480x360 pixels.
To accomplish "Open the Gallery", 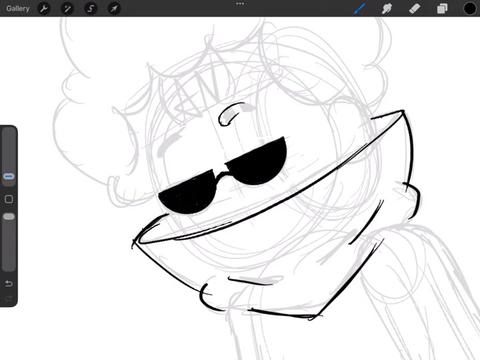I will [x=18, y=8].
